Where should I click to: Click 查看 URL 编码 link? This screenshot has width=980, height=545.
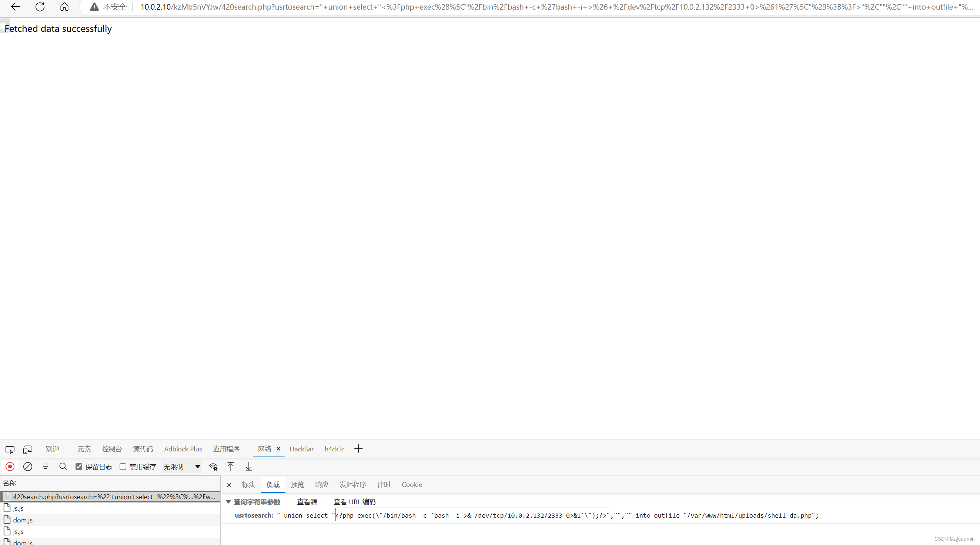[355, 502]
